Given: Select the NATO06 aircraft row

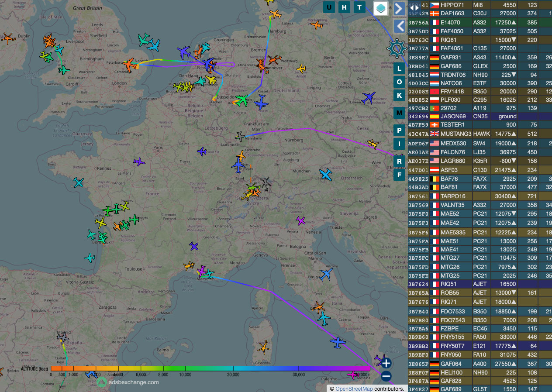Looking at the screenshot, I should [480, 83].
